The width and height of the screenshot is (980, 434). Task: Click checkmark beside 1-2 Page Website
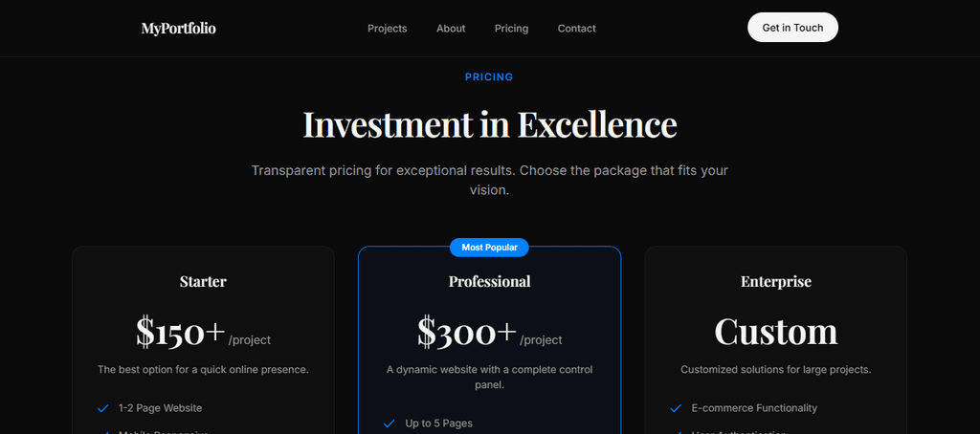tap(102, 408)
